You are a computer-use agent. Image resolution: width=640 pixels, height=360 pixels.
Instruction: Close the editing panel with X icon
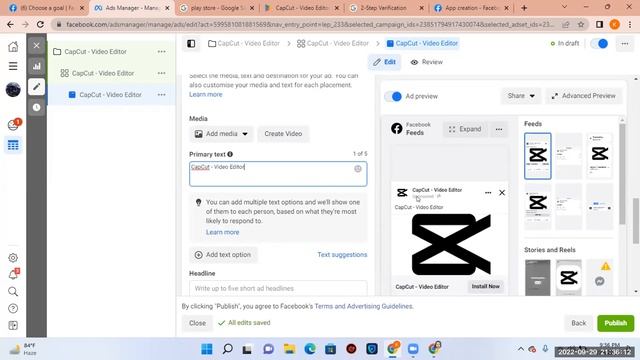coord(36,45)
